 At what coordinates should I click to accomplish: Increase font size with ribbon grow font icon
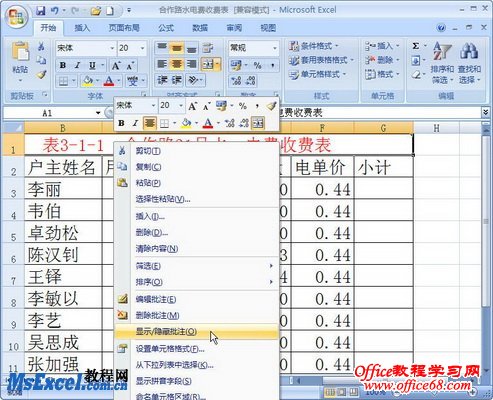116,65
